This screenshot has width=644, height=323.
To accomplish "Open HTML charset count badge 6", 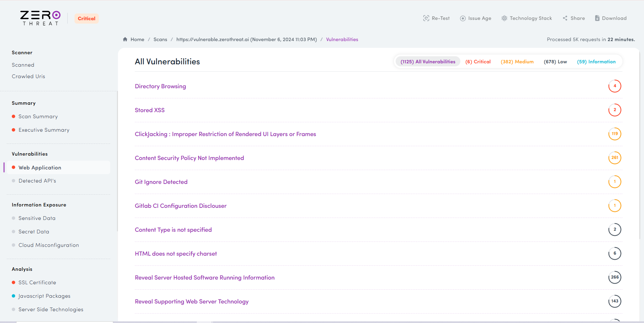I will point(615,253).
